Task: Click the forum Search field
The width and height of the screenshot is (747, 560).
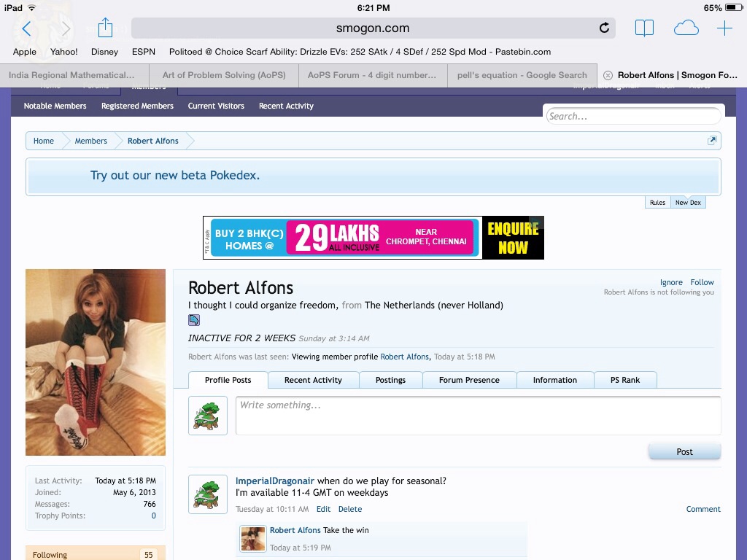Action: click(x=632, y=116)
